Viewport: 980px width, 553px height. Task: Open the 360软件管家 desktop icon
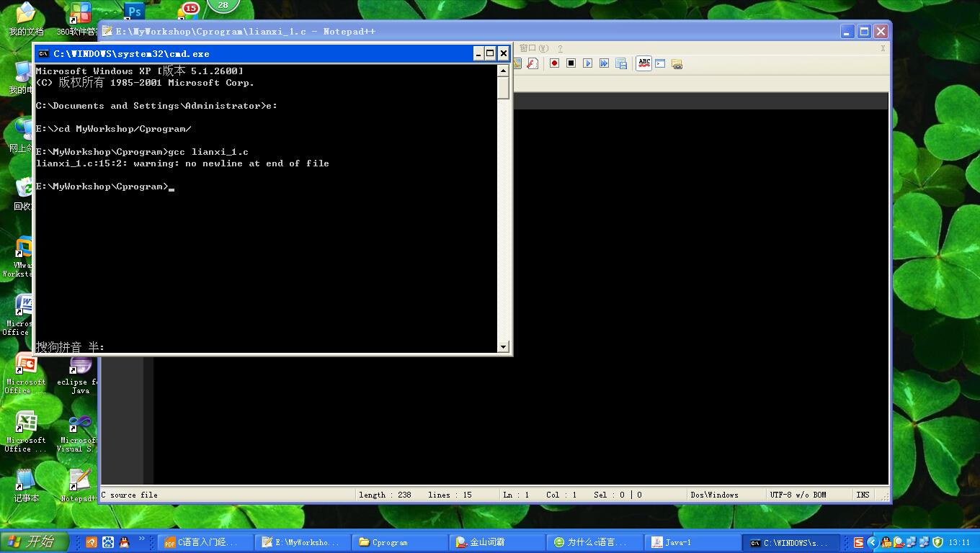[x=78, y=19]
